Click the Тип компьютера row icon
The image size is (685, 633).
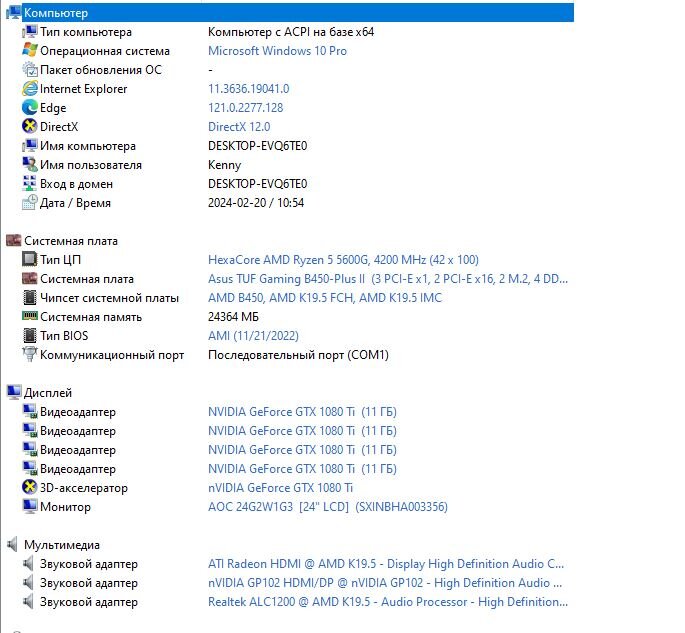click(30, 32)
